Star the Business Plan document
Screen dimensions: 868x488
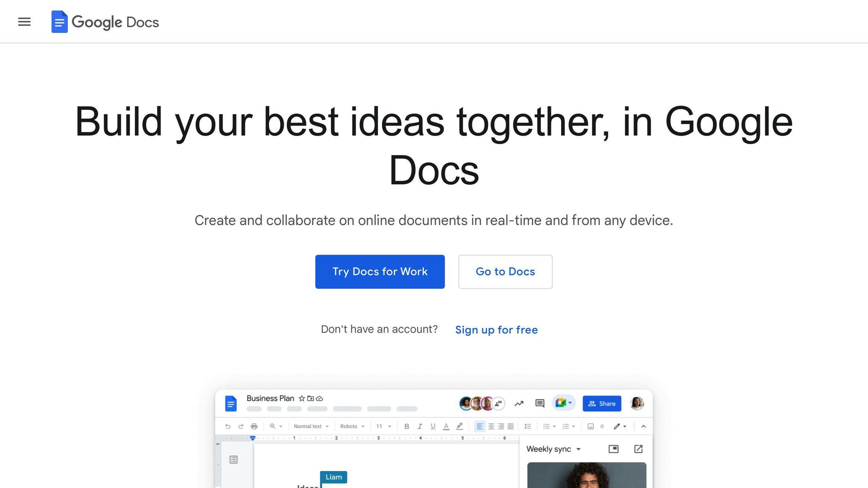tap(302, 398)
